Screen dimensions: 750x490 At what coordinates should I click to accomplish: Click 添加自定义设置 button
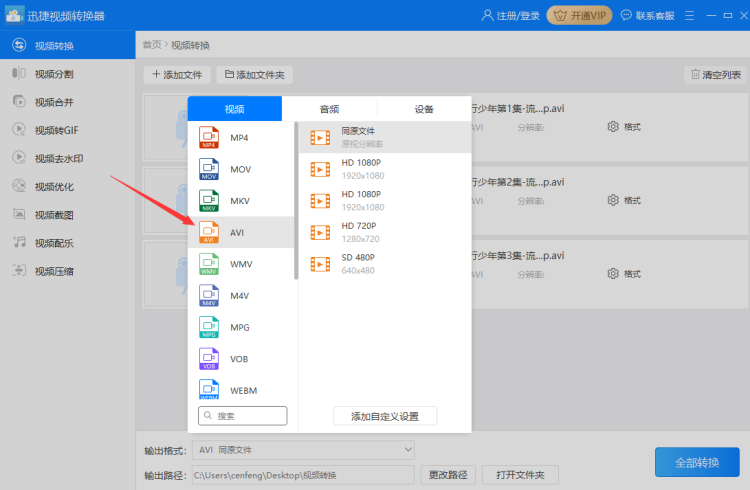(x=385, y=416)
